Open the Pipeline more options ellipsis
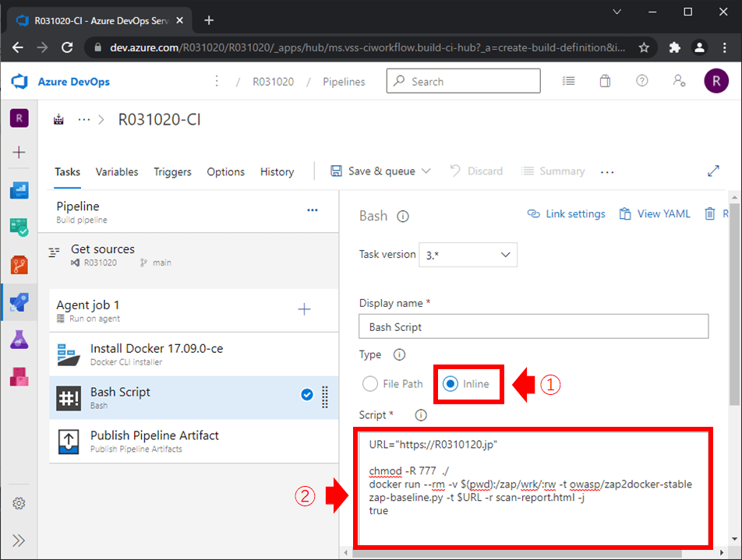742x560 pixels. pyautogui.click(x=313, y=210)
